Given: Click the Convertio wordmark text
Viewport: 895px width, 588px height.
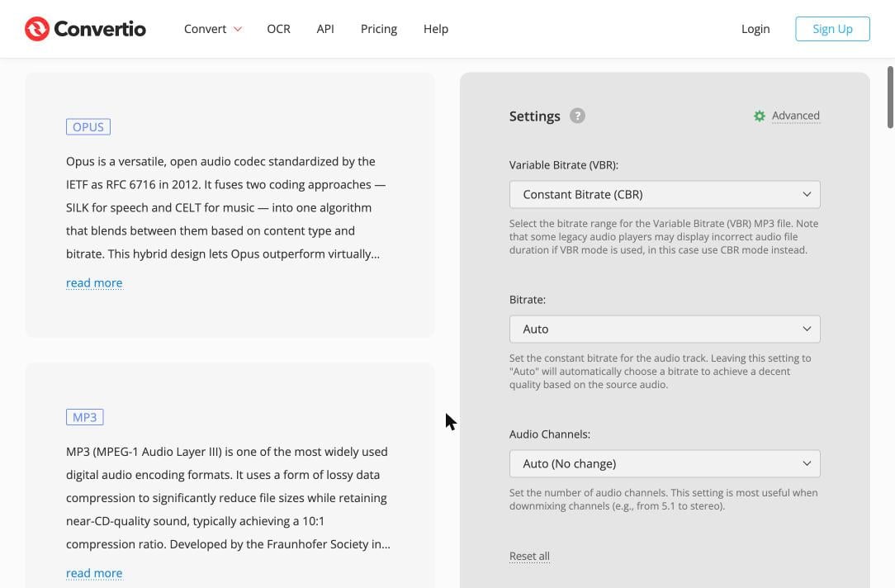Looking at the screenshot, I should (x=100, y=29).
